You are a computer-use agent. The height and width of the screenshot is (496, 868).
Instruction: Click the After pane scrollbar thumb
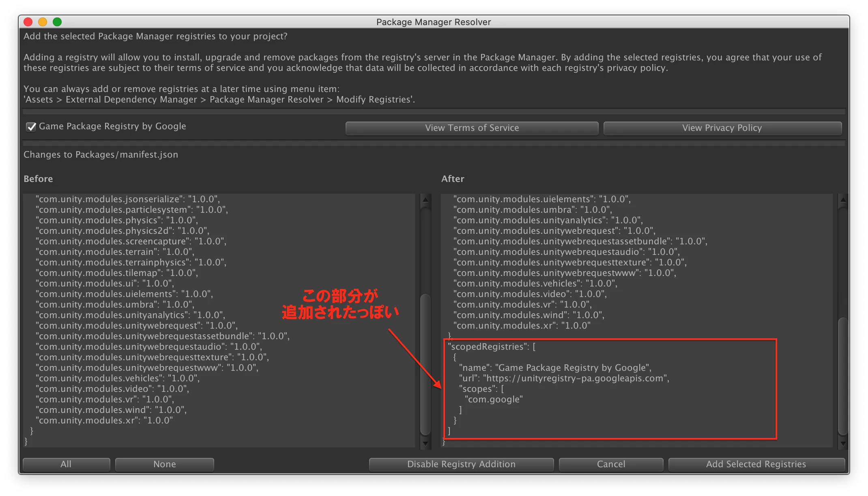pos(843,376)
